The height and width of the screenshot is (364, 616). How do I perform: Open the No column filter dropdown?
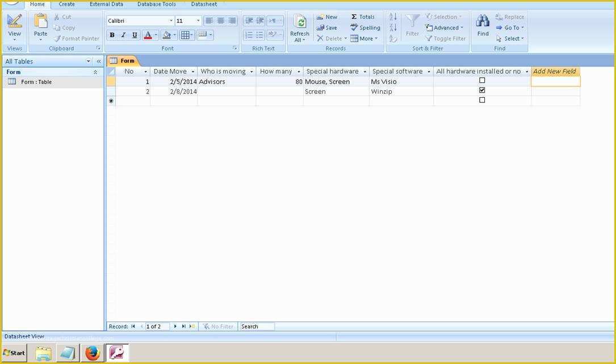click(146, 72)
